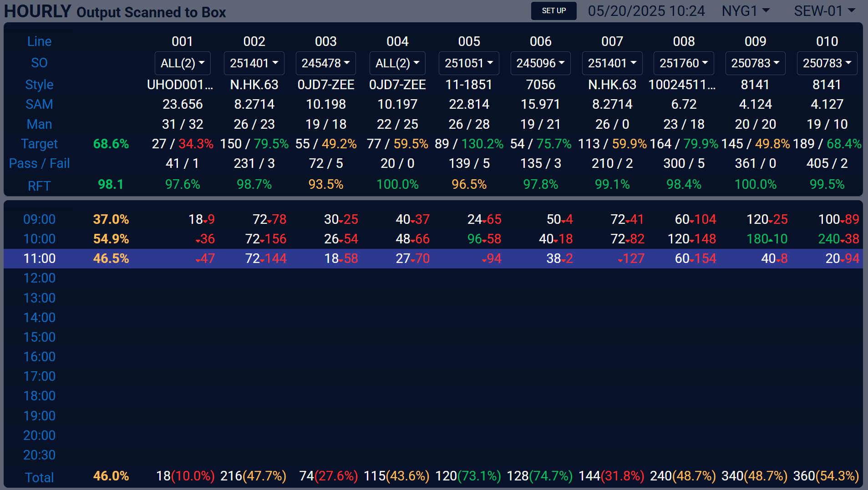
Task: Click the 130.2% target value for line 005
Action: (482, 144)
